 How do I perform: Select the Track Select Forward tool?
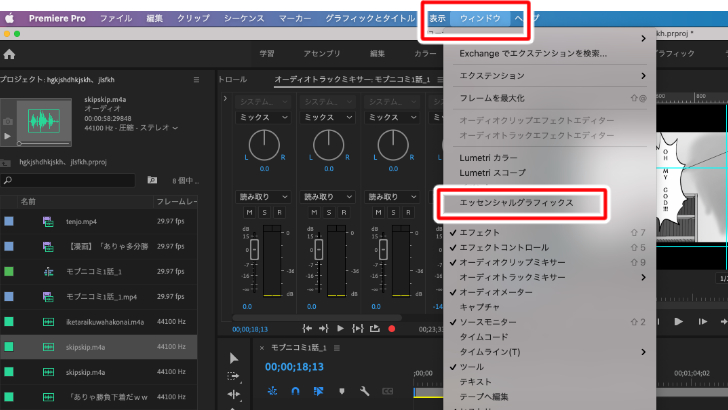pyautogui.click(x=234, y=377)
